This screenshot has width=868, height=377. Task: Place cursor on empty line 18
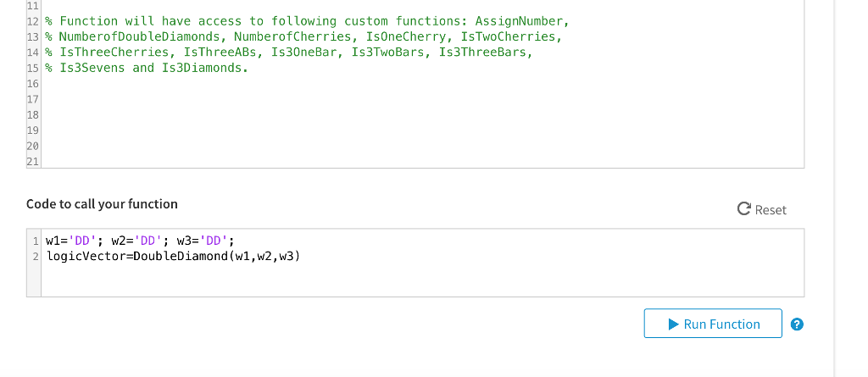pyautogui.click(x=420, y=115)
